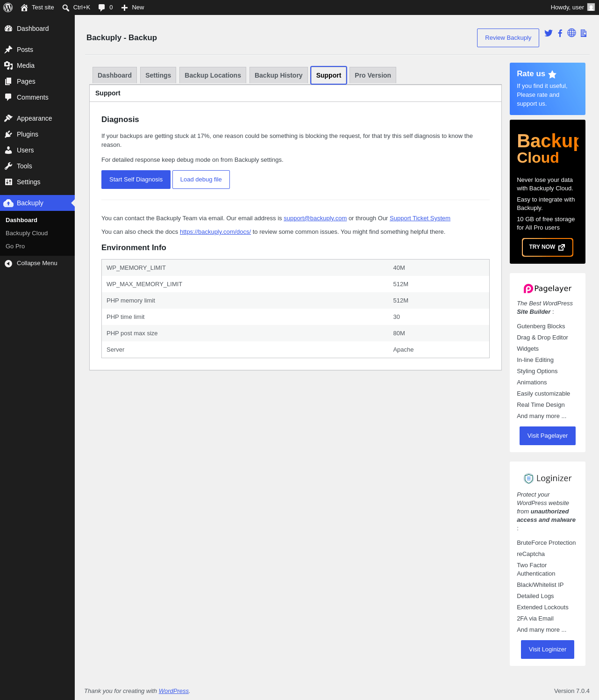
Task: Open the Backuply Twitter icon
Action: 549,33
